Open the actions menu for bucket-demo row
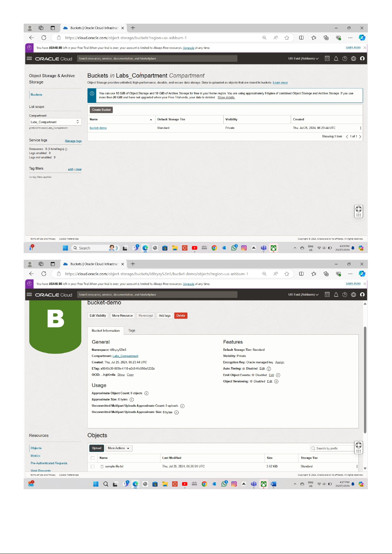 (360, 128)
